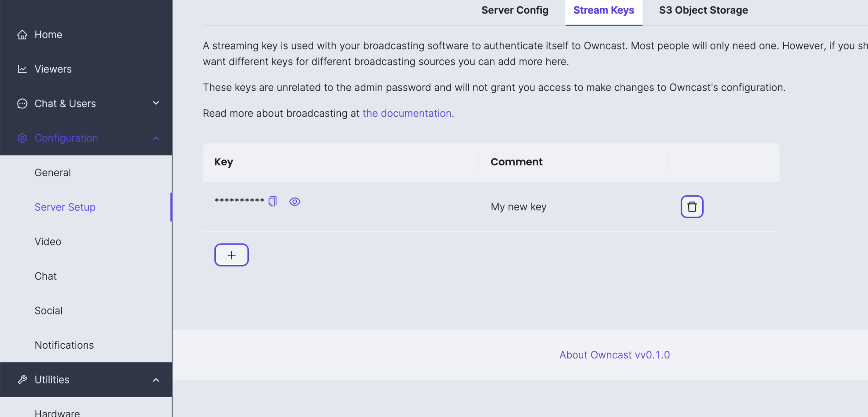Click the Chat & Users bubble icon
Image resolution: width=868 pixels, height=417 pixels.
[x=22, y=104]
